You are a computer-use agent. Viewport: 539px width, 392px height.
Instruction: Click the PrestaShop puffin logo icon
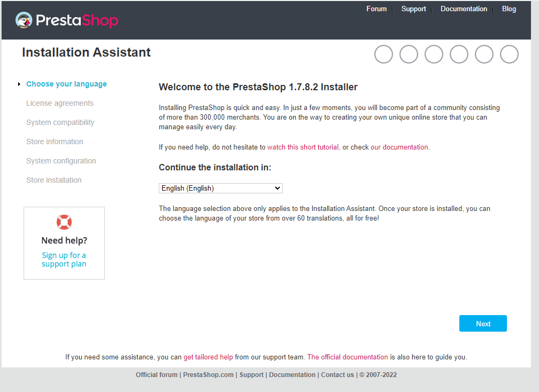point(24,20)
